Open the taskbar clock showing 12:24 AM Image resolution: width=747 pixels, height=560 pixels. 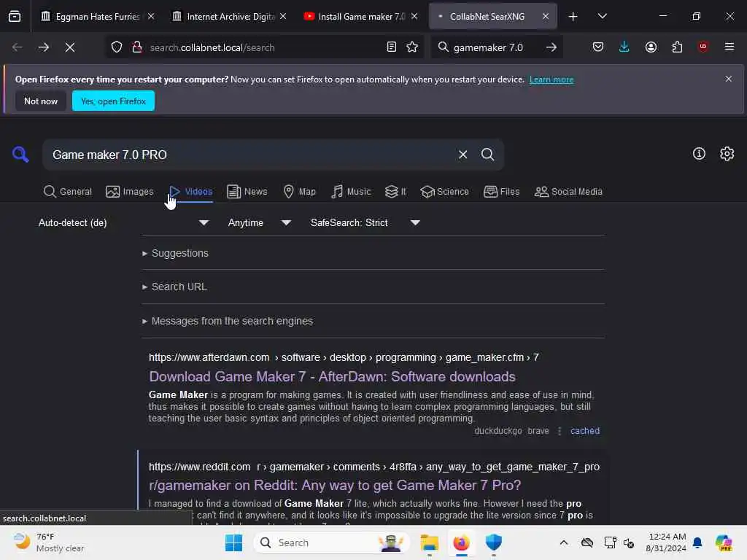point(666,542)
